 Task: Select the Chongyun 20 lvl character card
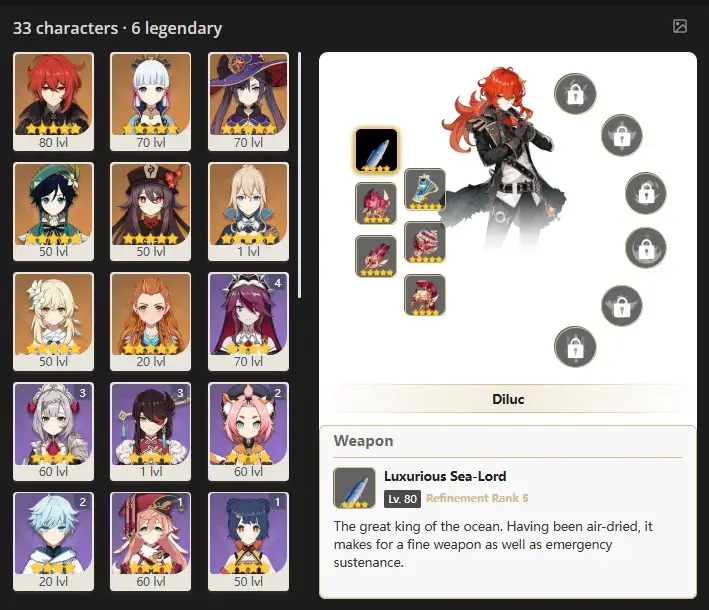click(53, 541)
